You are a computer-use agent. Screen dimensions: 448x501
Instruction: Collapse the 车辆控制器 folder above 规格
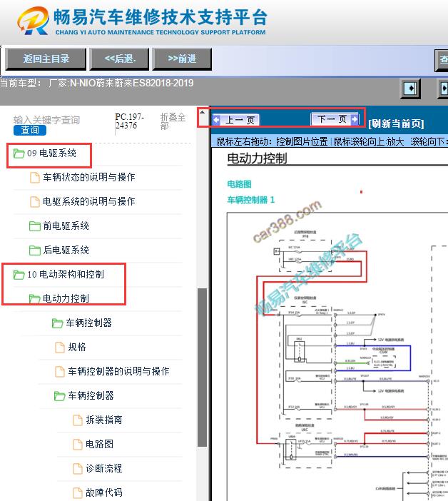click(x=88, y=323)
